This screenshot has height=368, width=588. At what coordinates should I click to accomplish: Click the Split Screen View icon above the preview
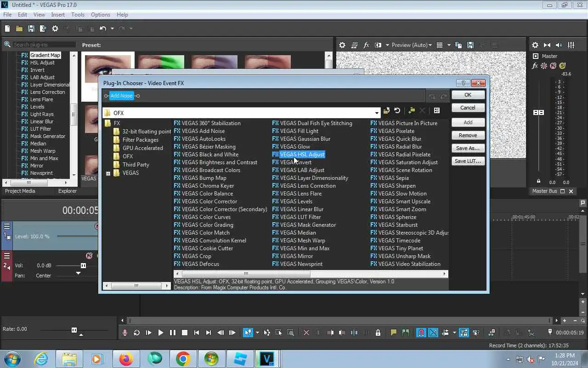378,45
